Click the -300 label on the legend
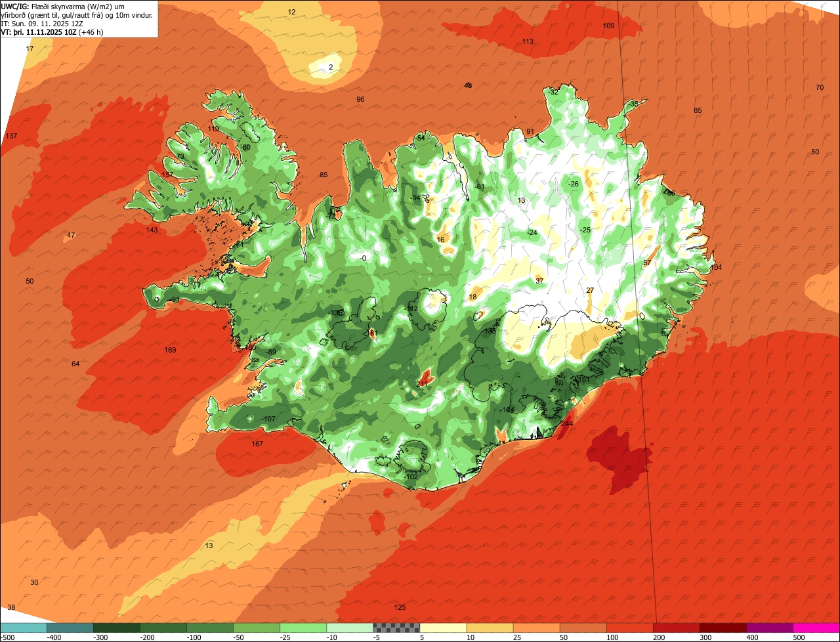Screen dimensions: 840x642 [100, 637]
